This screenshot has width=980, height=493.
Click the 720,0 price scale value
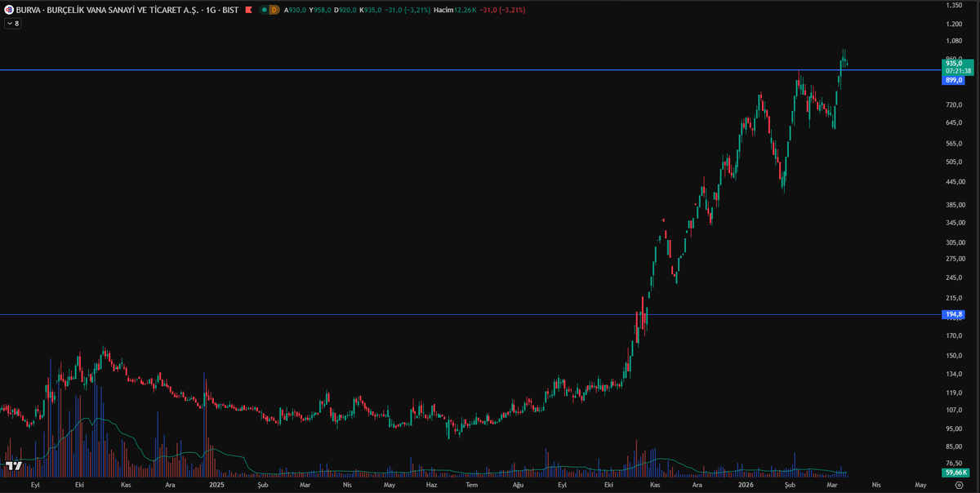tap(953, 104)
